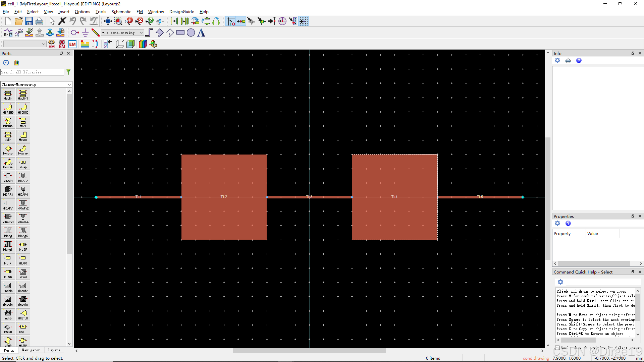Screen dimensions: 644x362
Task: Place the MLIN microstrip line part
Action: [x=8, y=260]
